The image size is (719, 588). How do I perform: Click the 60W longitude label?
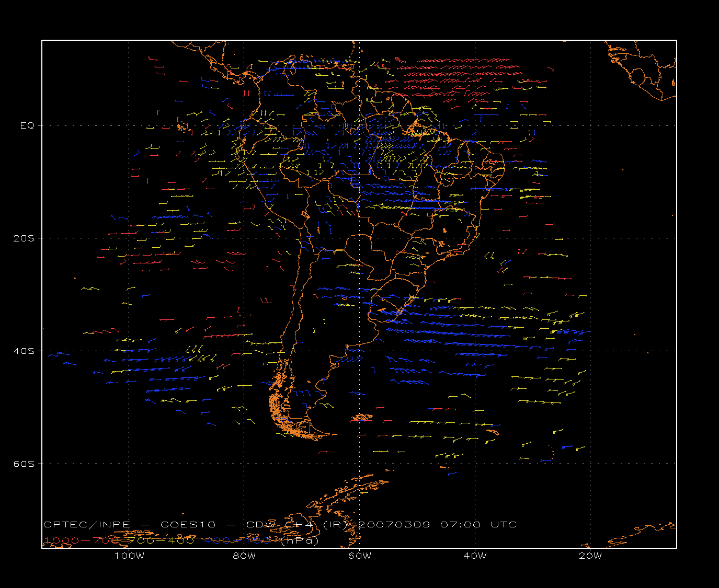[360, 556]
